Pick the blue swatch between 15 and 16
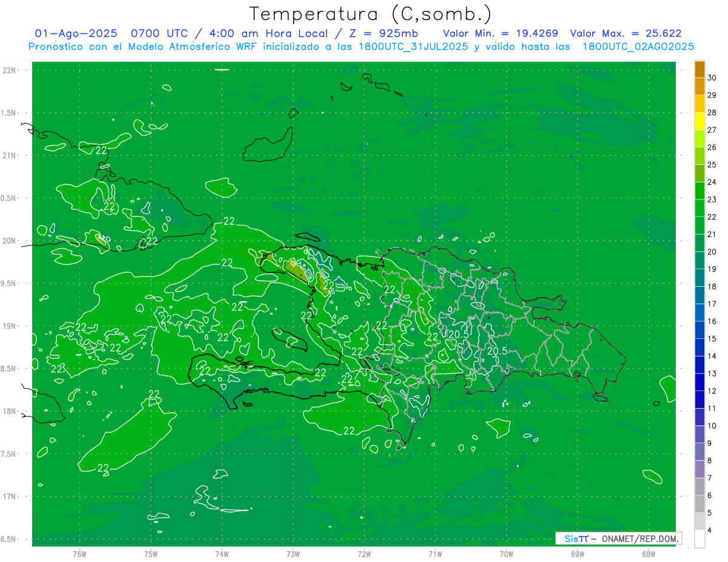The height and width of the screenshot is (562, 728). tap(699, 330)
